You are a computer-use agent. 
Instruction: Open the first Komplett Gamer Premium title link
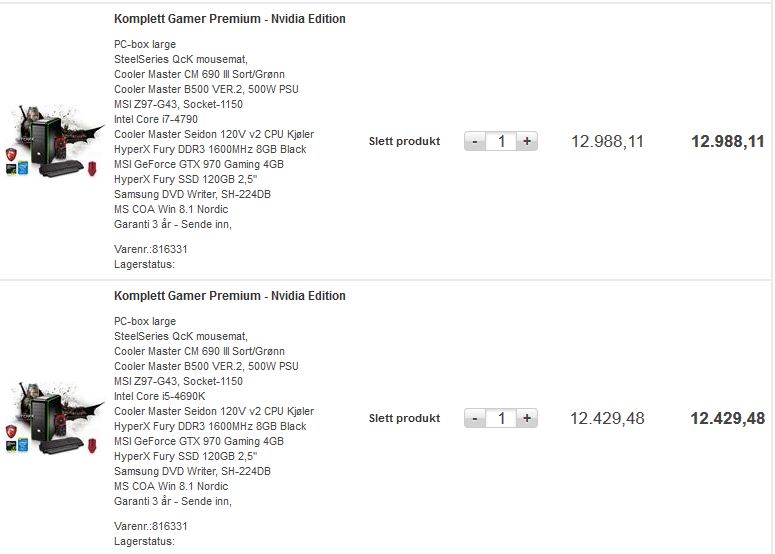click(230, 19)
